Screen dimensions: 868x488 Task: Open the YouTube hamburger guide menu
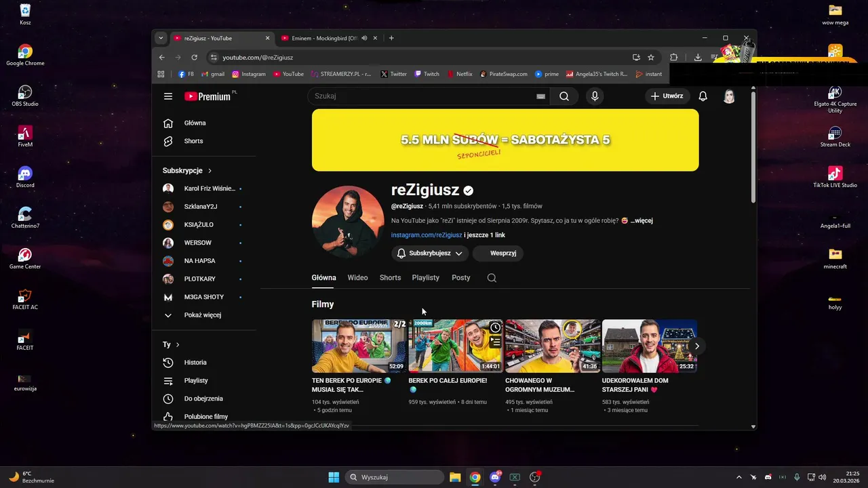tap(168, 96)
